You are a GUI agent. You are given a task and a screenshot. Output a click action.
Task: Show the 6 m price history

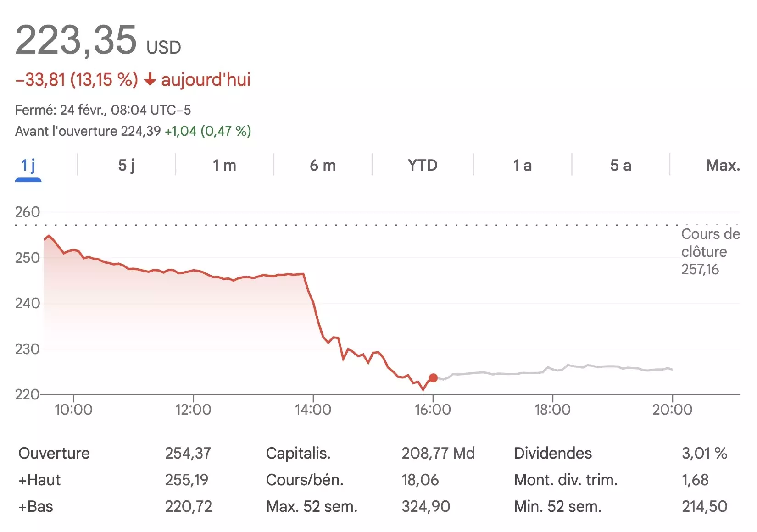(x=323, y=165)
